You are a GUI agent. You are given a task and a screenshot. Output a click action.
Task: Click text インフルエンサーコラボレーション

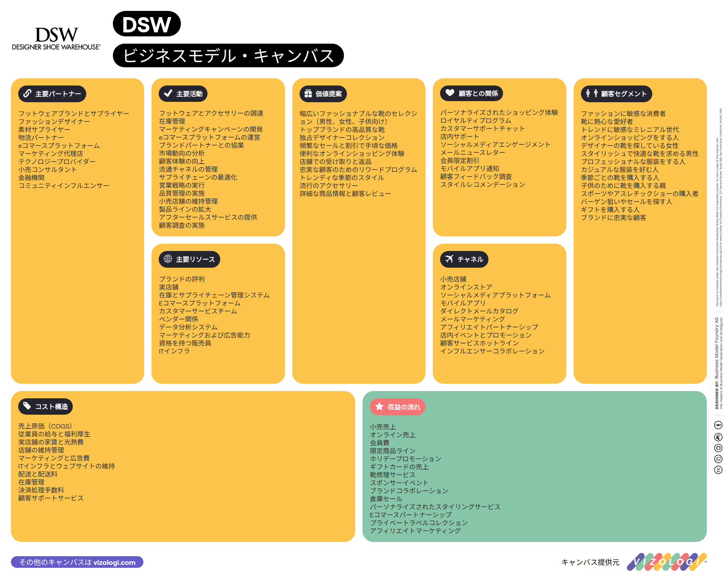492,351
